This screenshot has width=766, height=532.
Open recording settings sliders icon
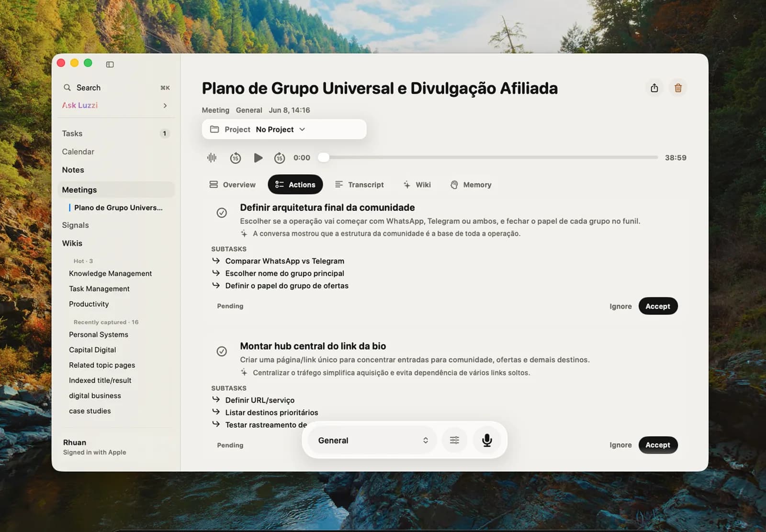454,440
